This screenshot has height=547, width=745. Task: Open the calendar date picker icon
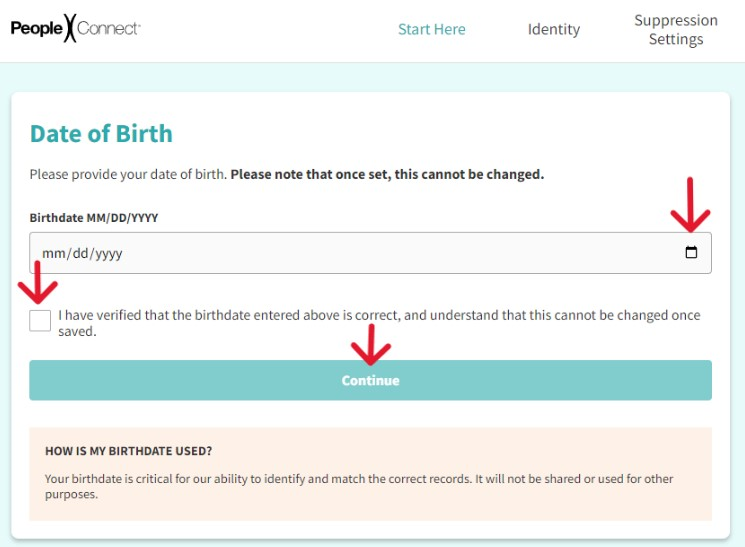point(691,252)
